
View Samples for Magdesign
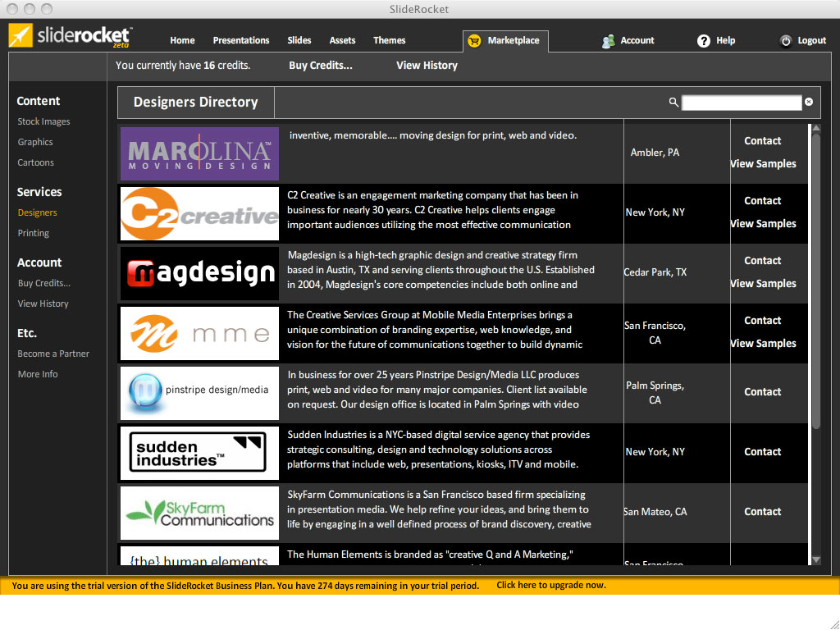pyautogui.click(x=763, y=284)
